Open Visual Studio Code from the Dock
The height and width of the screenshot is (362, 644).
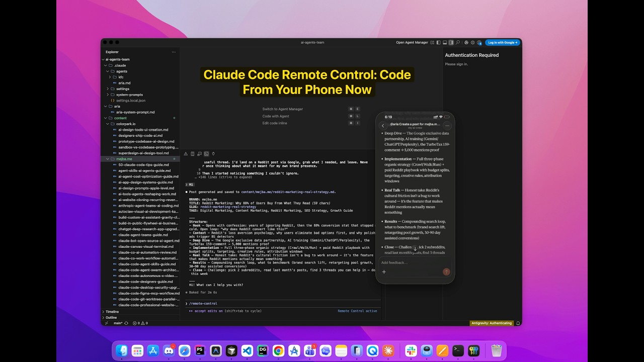pos(247,350)
